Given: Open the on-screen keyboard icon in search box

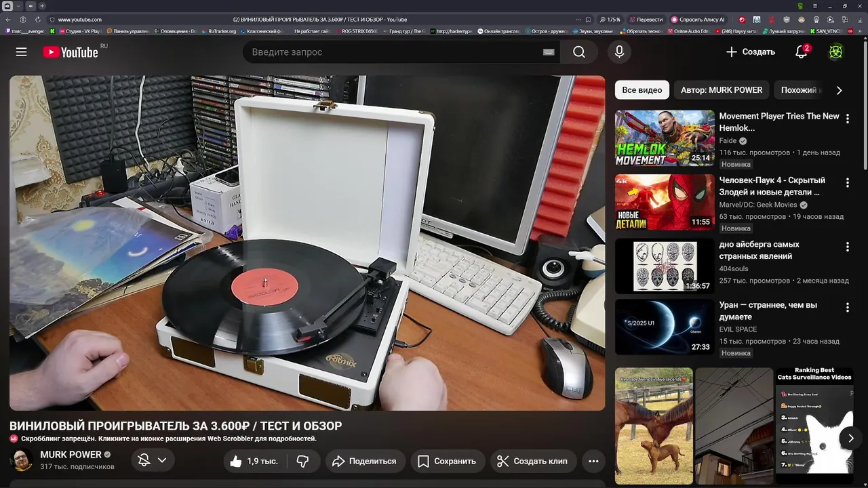Looking at the screenshot, I should [549, 52].
